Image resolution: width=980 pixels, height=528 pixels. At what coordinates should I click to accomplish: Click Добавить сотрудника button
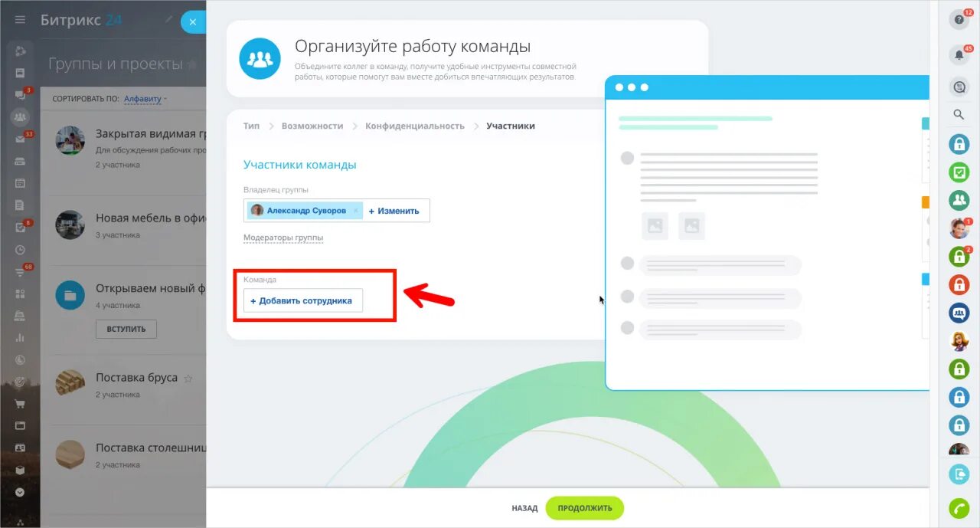pos(303,300)
